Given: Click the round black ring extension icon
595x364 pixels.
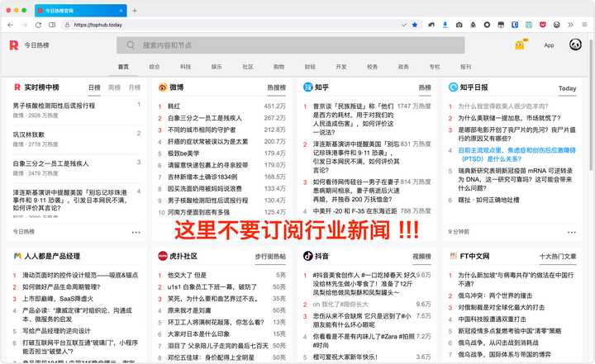Looking at the screenshot, I should point(487,25).
